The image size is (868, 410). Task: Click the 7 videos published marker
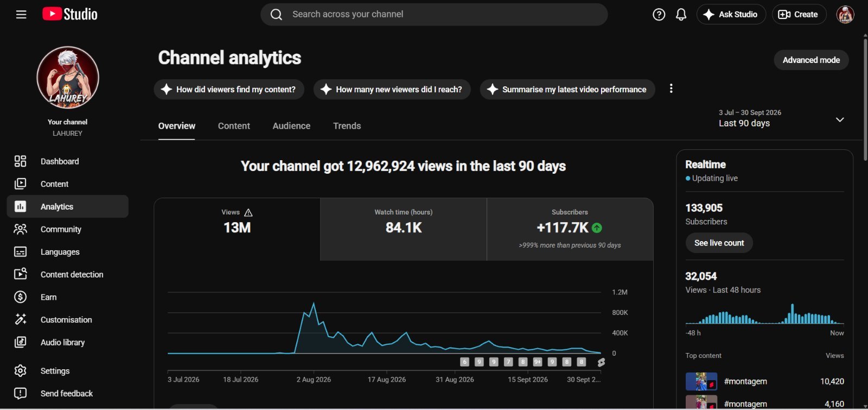pos(508,362)
